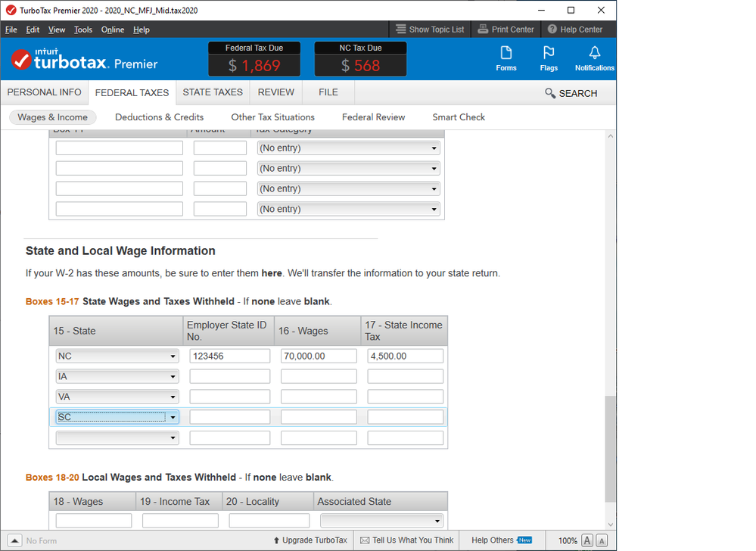
Task: Click the Box 18 local wages field
Action: pyautogui.click(x=94, y=521)
